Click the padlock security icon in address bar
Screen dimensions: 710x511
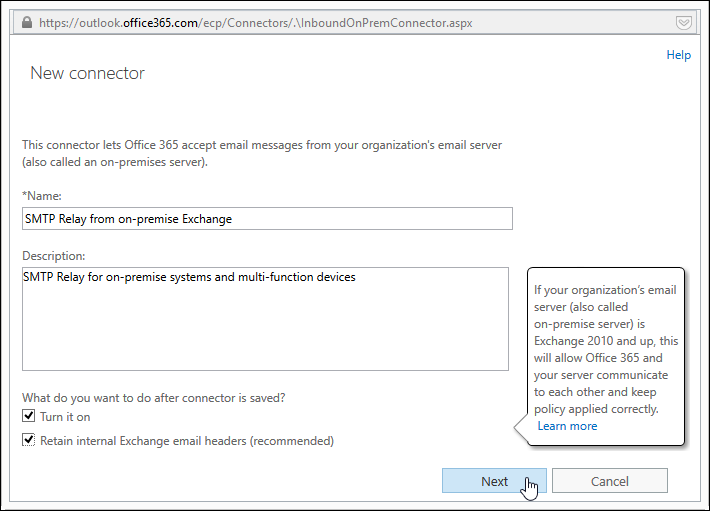point(27,23)
